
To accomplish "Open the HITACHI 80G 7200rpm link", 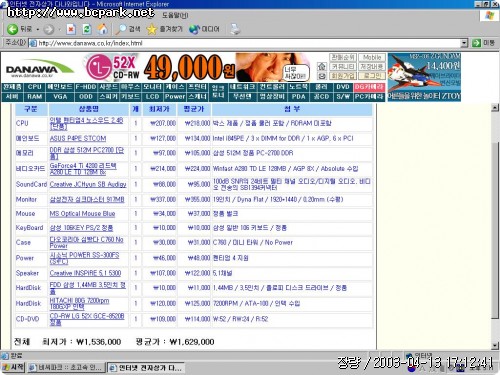I will (79, 304).
